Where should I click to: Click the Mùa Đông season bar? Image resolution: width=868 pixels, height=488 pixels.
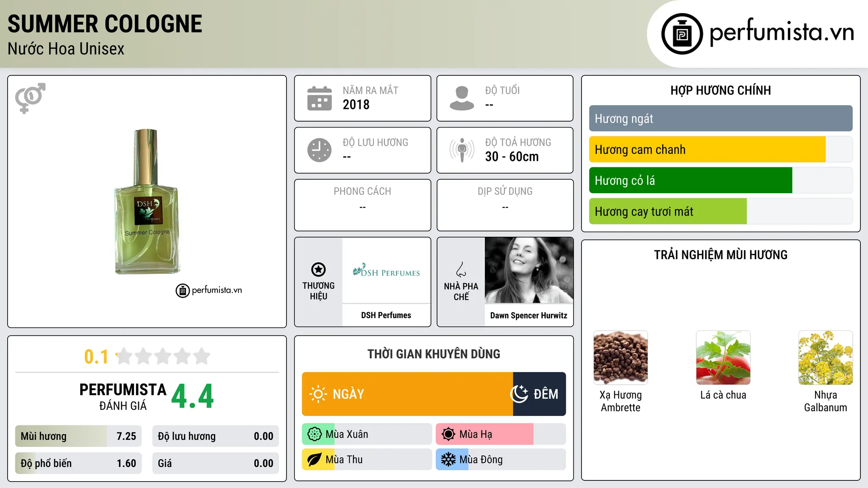pyautogui.click(x=501, y=460)
